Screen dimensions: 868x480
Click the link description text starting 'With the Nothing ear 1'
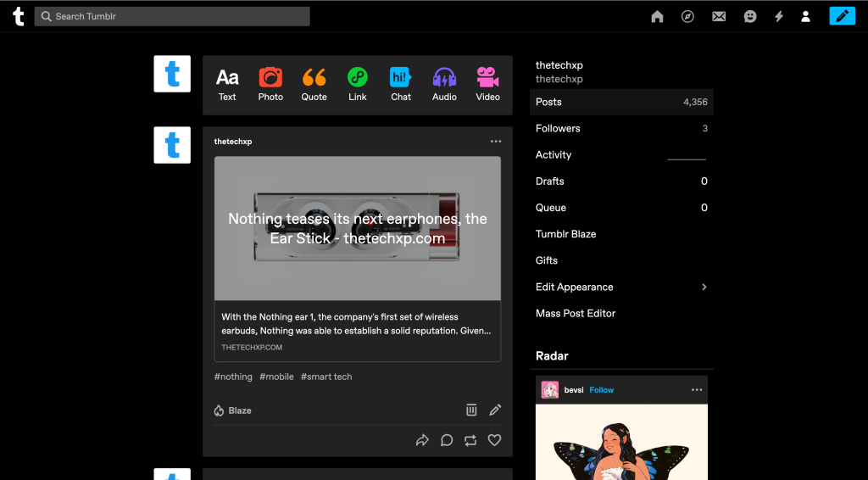pos(356,324)
